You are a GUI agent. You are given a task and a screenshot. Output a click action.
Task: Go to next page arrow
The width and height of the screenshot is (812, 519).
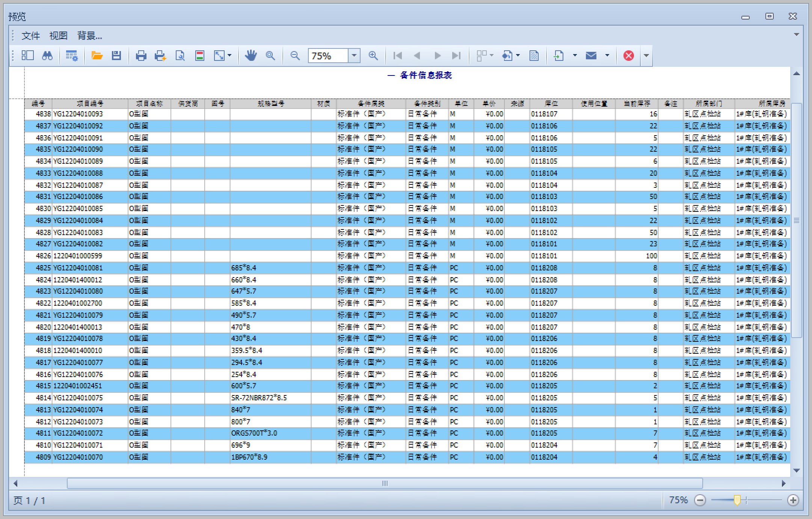pyautogui.click(x=438, y=56)
